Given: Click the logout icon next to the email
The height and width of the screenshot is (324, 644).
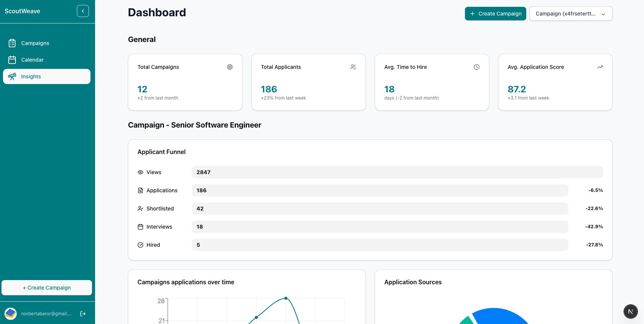Looking at the screenshot, I should click(83, 314).
